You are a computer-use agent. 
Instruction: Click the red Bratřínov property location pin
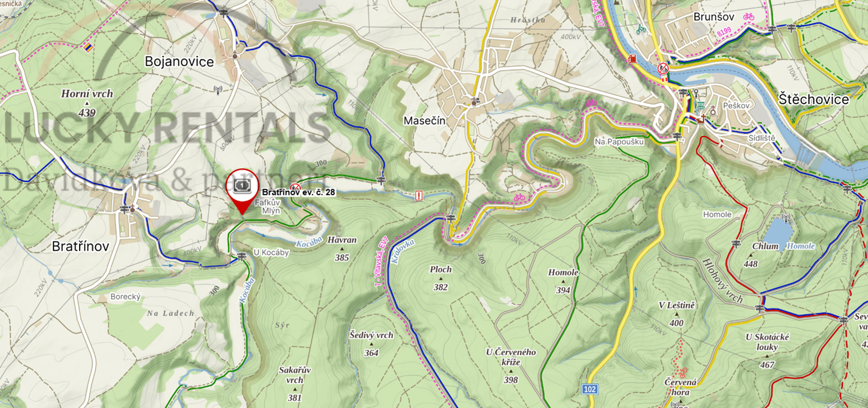click(x=242, y=191)
